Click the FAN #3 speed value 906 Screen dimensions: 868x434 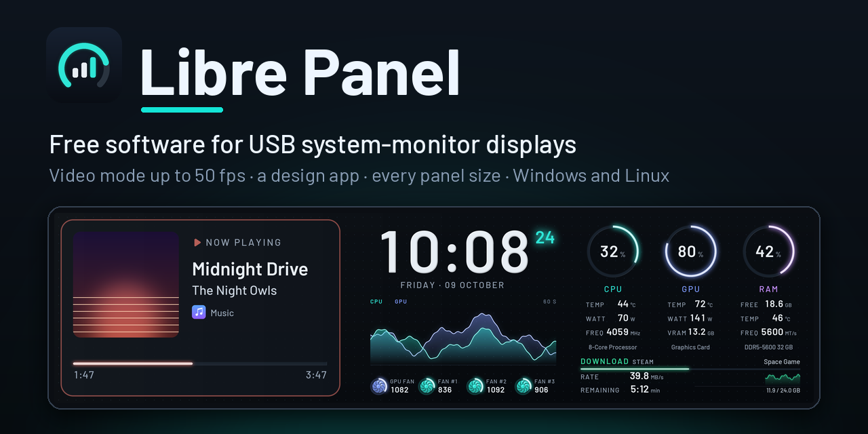click(x=541, y=390)
